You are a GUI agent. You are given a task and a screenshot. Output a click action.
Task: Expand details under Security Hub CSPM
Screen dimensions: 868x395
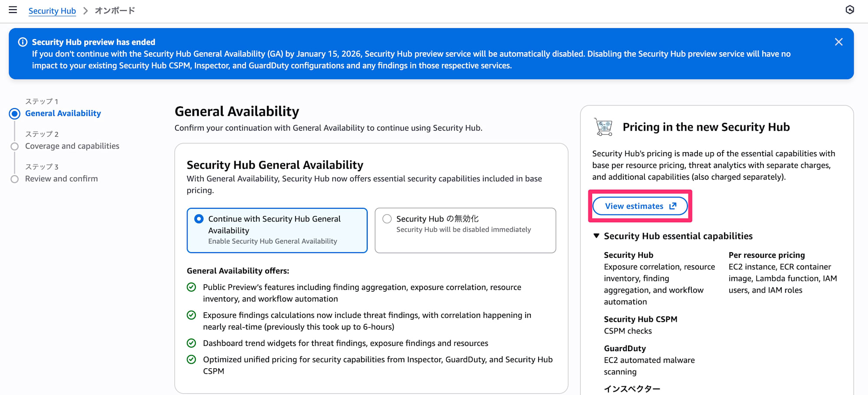point(640,319)
